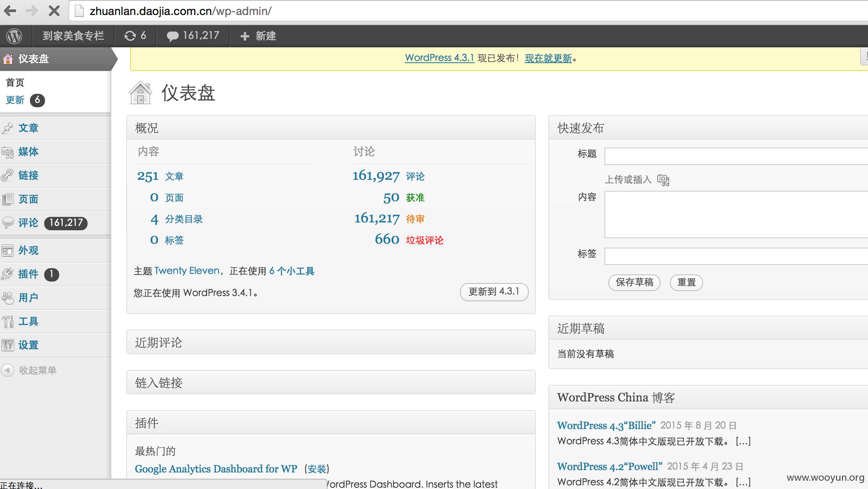Click the settings icon next to 设置
The width and height of the screenshot is (868, 489).
[8, 345]
